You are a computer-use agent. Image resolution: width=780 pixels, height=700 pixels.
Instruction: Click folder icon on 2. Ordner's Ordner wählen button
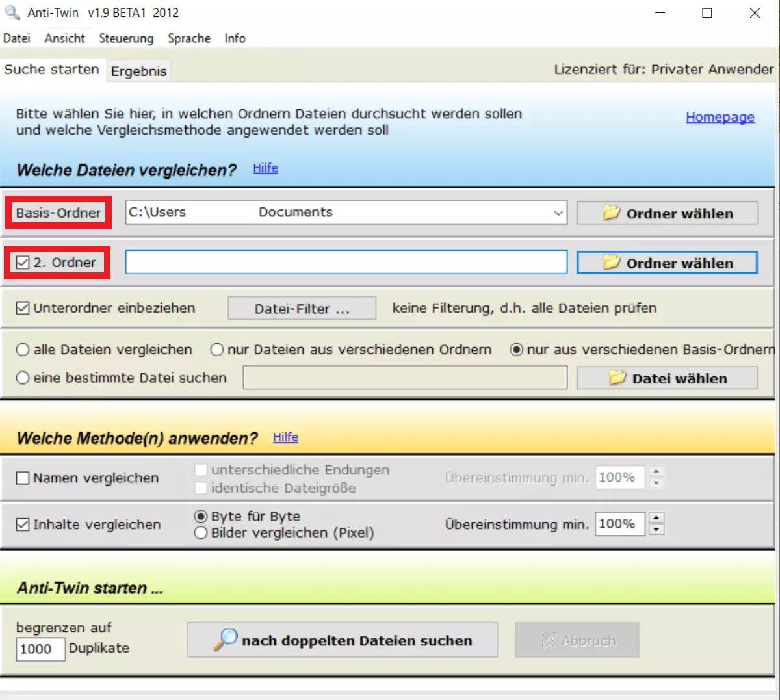pos(611,262)
